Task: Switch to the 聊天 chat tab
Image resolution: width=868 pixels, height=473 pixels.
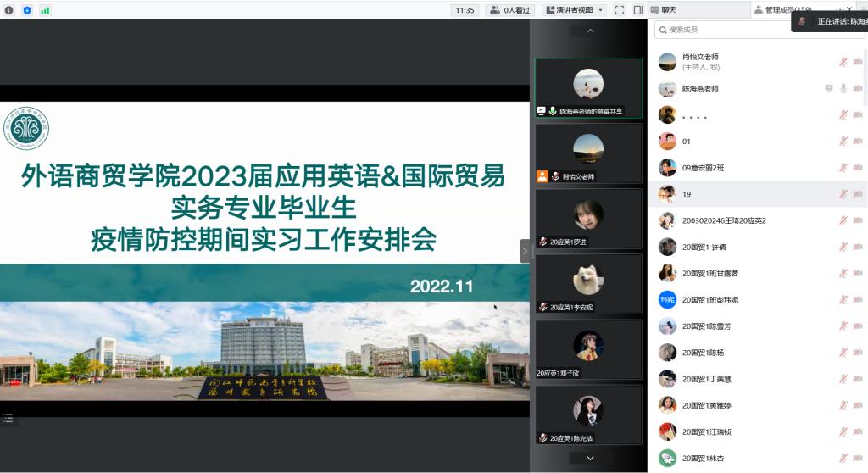Action: coord(668,10)
